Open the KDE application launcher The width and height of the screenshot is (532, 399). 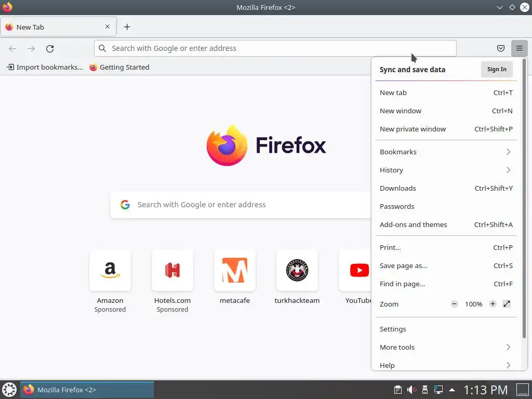click(9, 390)
